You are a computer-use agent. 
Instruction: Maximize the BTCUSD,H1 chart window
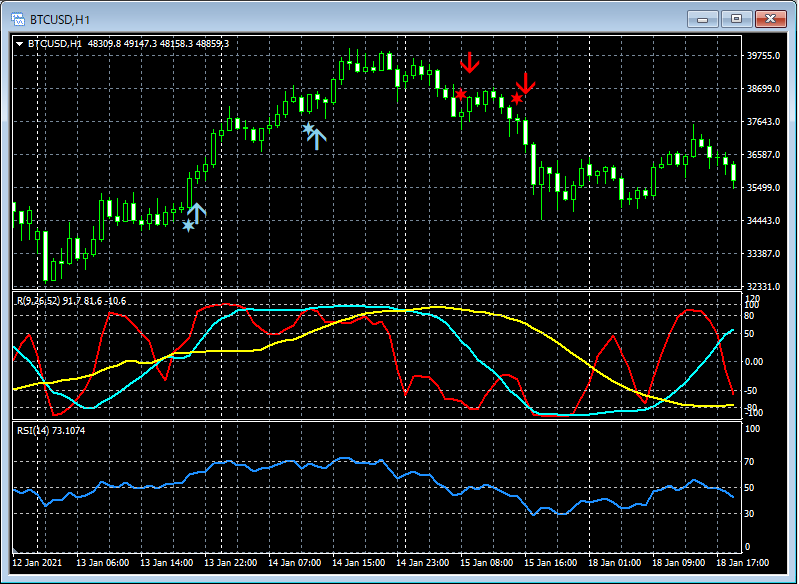click(737, 18)
